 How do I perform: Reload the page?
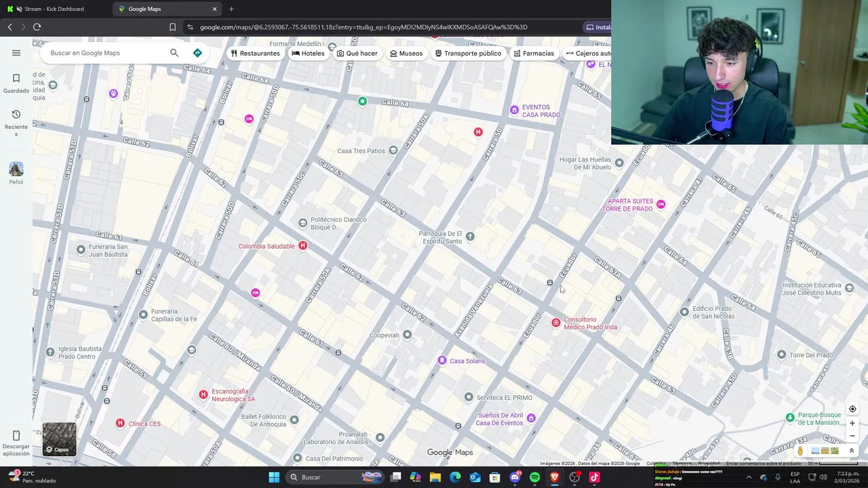37,27
